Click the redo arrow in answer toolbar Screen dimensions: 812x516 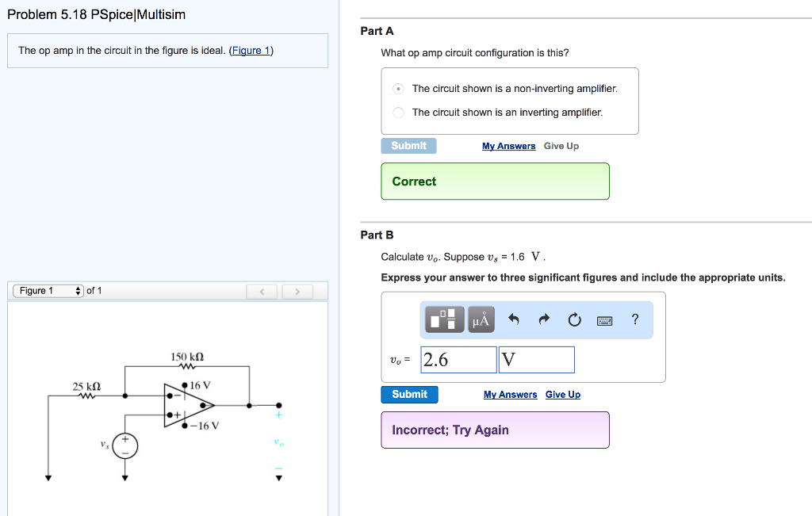544,319
